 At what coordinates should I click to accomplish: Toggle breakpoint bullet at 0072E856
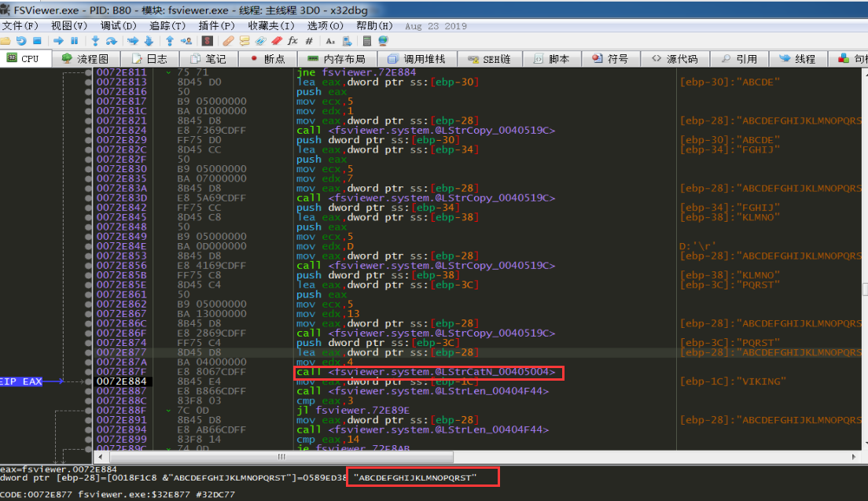[89, 265]
